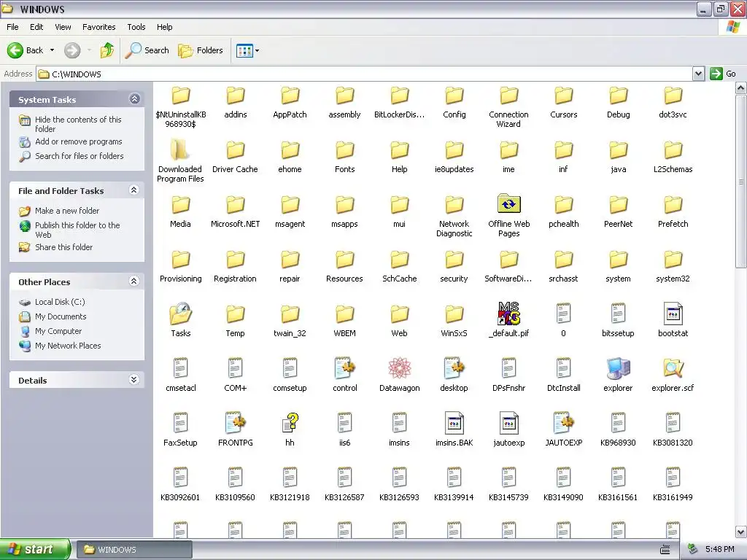The image size is (747, 560).
Task: Select the bootstat file icon
Action: coord(673,314)
